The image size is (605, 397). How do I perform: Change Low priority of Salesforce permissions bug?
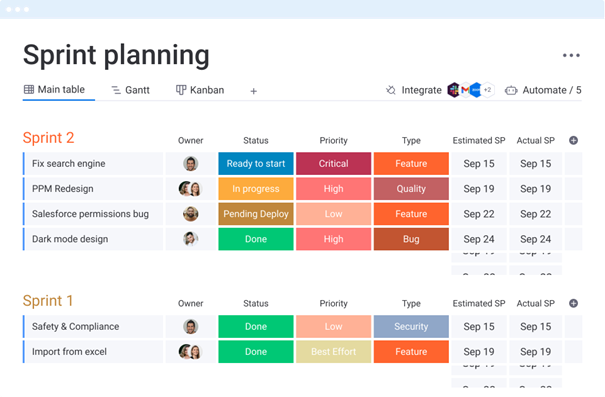(333, 214)
